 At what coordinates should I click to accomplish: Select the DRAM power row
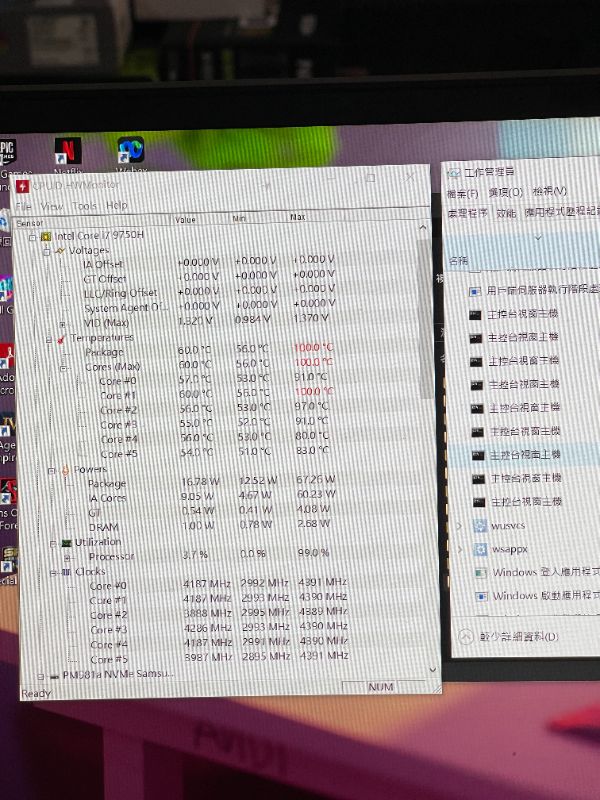point(210,526)
